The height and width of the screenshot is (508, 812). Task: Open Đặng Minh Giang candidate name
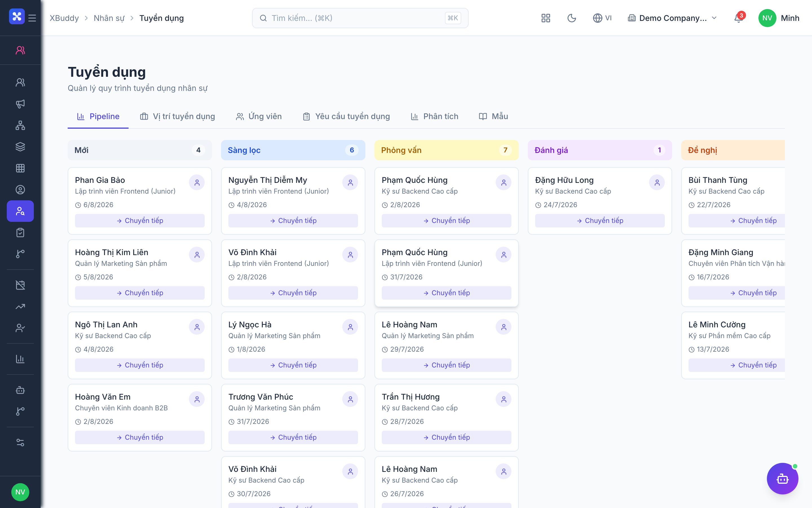[721, 252]
